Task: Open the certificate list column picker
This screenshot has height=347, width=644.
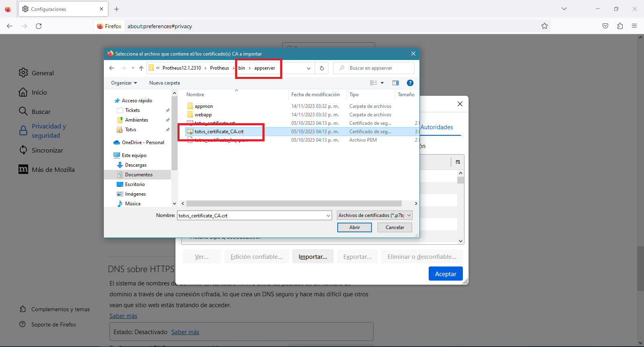Action: [x=458, y=162]
